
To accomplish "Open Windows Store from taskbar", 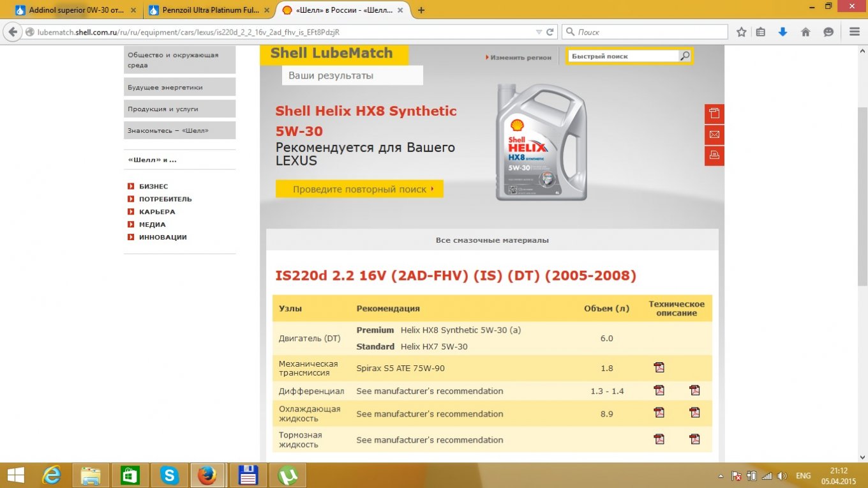I will (130, 475).
